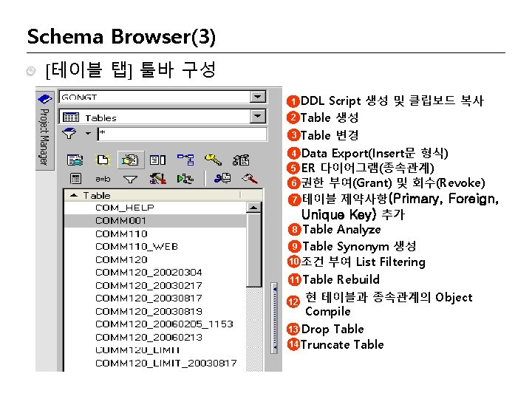Select the COMM120_20030819 table row

(x=155, y=312)
